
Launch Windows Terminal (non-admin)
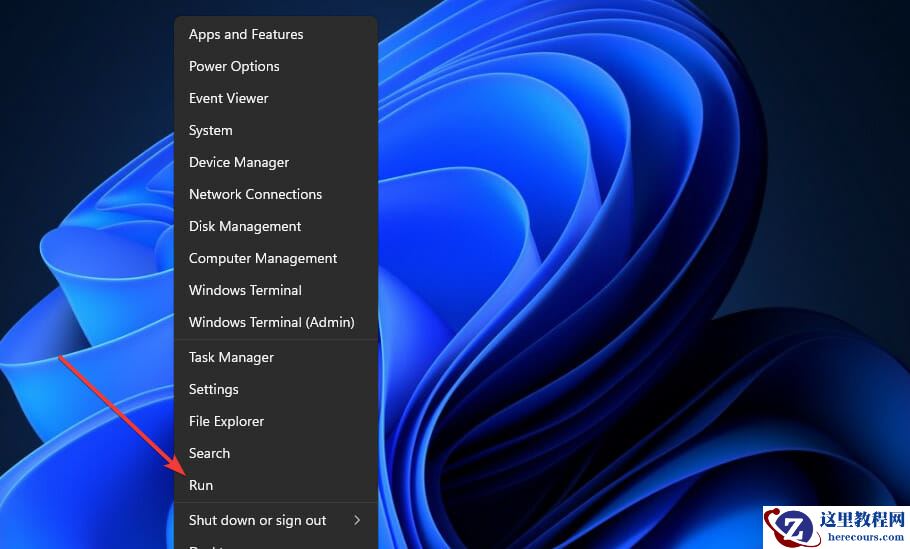245,290
